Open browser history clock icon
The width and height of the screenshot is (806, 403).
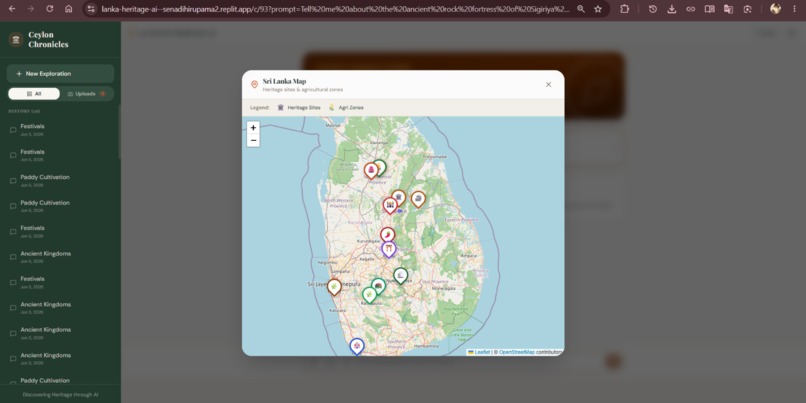[x=653, y=9]
